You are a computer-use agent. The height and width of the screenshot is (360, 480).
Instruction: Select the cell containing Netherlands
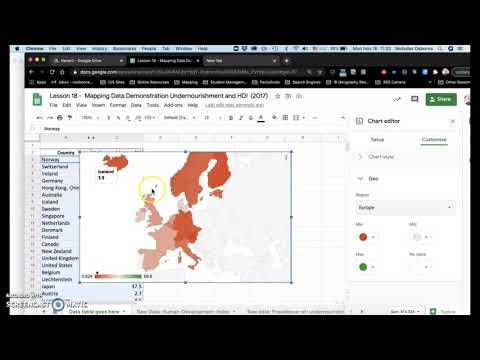click(x=60, y=223)
